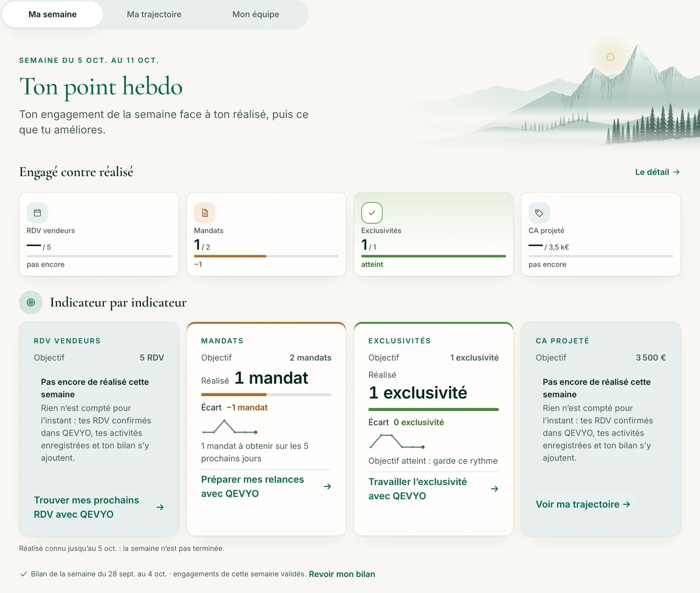Click the '3 500 €' objective value
700x593 pixels.
click(x=651, y=357)
